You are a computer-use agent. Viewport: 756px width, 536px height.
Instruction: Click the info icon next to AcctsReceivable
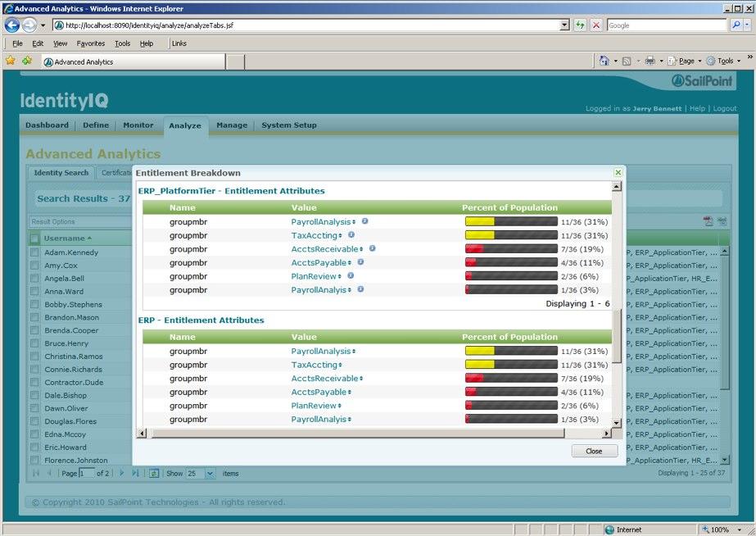coord(372,248)
